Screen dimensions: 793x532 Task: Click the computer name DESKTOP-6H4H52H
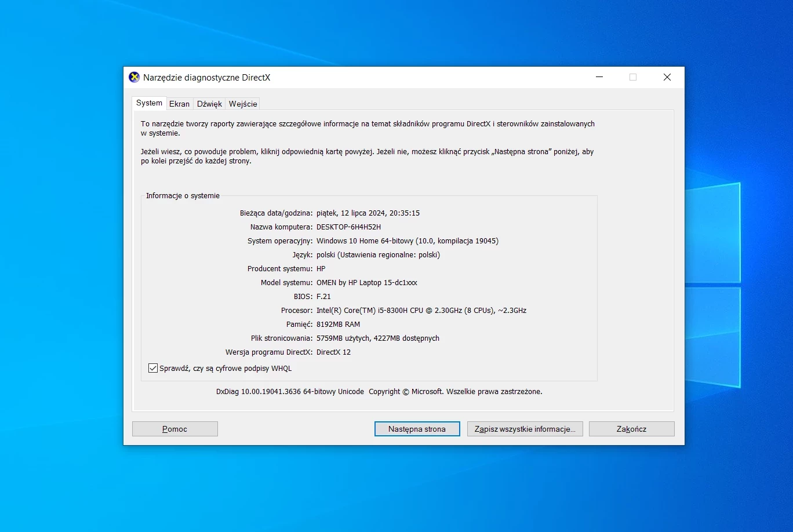(x=348, y=227)
